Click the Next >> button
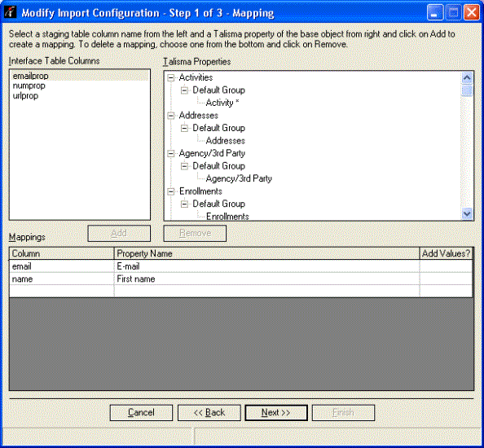 276,412
